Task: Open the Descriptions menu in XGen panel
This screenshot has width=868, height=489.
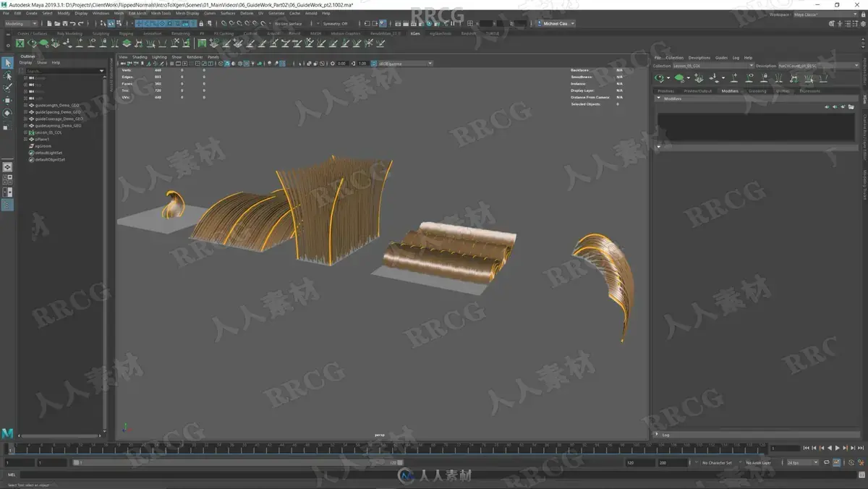Action: coord(699,57)
